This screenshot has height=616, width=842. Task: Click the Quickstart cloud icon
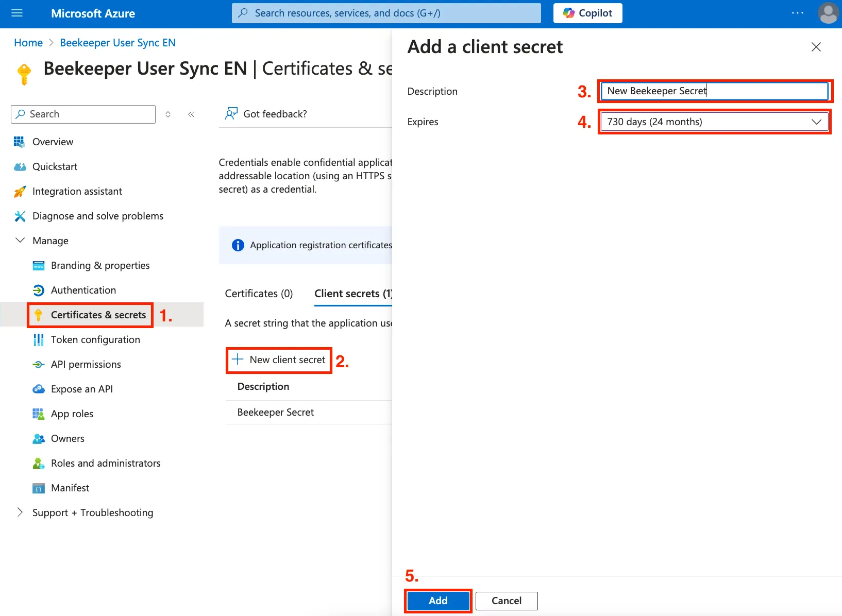tap(20, 167)
